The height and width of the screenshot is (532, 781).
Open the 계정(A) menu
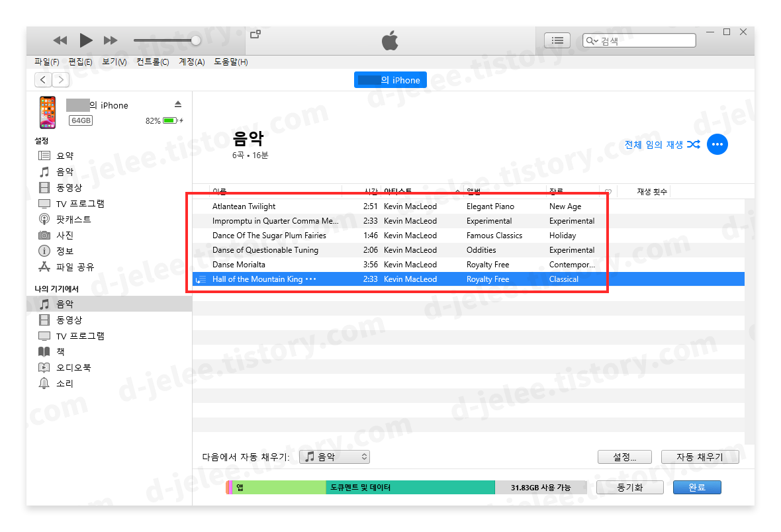pyautogui.click(x=192, y=62)
